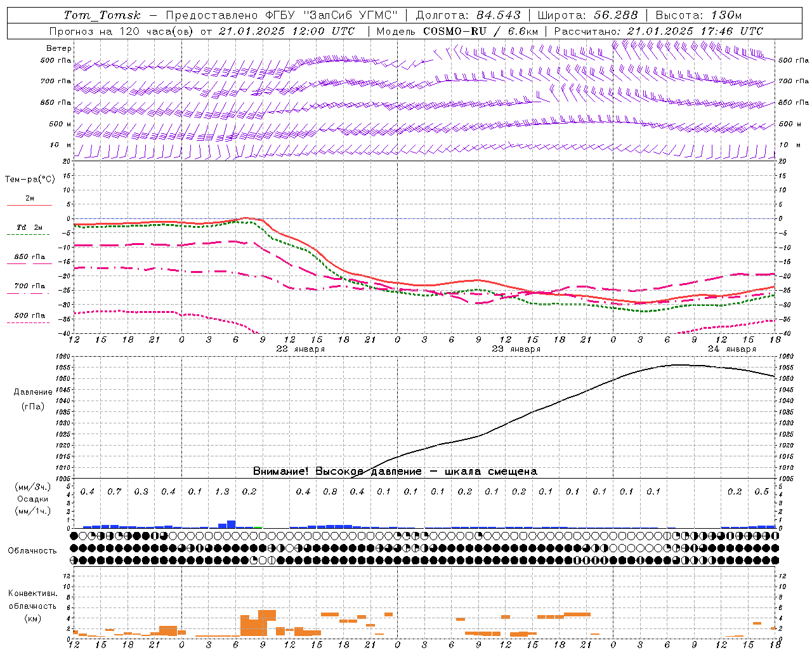This screenshot has width=812, height=650.
Task: Select the "Долгота: 84.543" longitude value
Action: click(x=468, y=15)
